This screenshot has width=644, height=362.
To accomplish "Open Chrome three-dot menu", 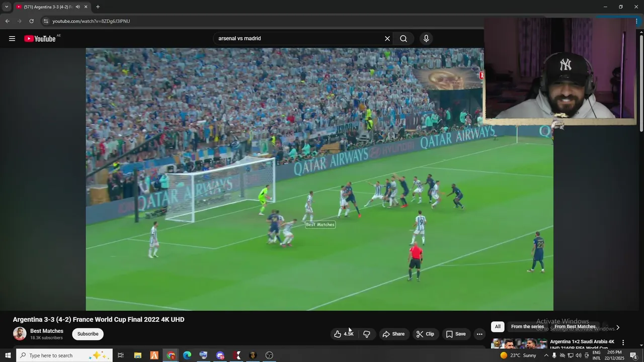I will point(637,21).
